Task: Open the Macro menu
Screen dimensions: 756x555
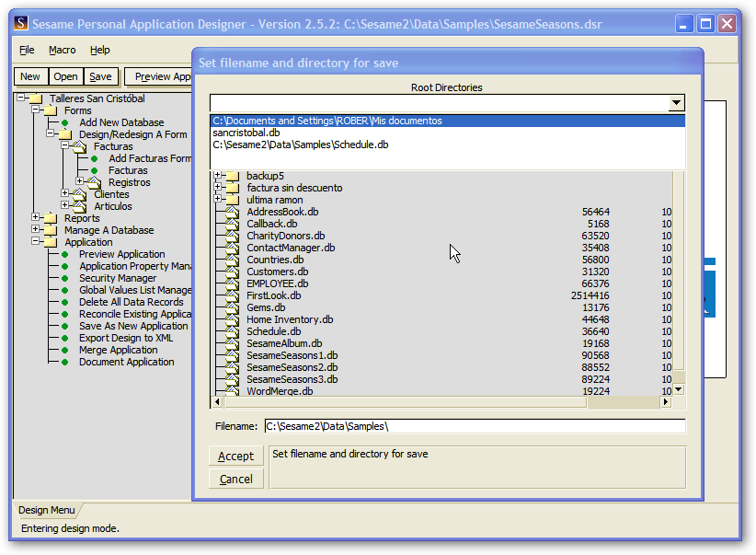Action: [x=63, y=50]
